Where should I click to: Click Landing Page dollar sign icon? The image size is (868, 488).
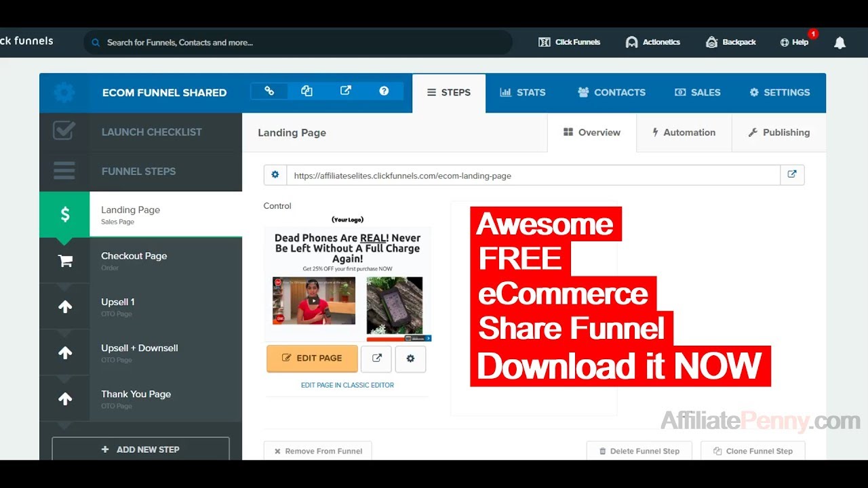click(x=64, y=215)
